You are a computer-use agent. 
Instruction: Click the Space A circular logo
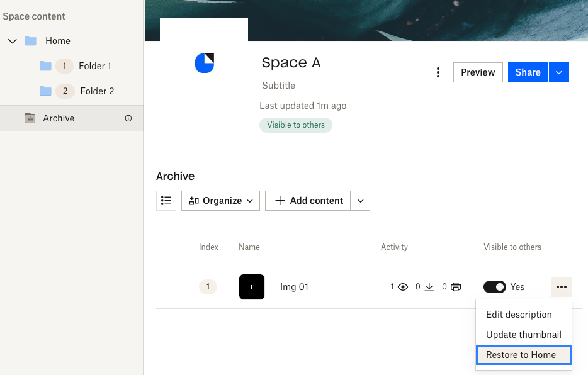[203, 63]
